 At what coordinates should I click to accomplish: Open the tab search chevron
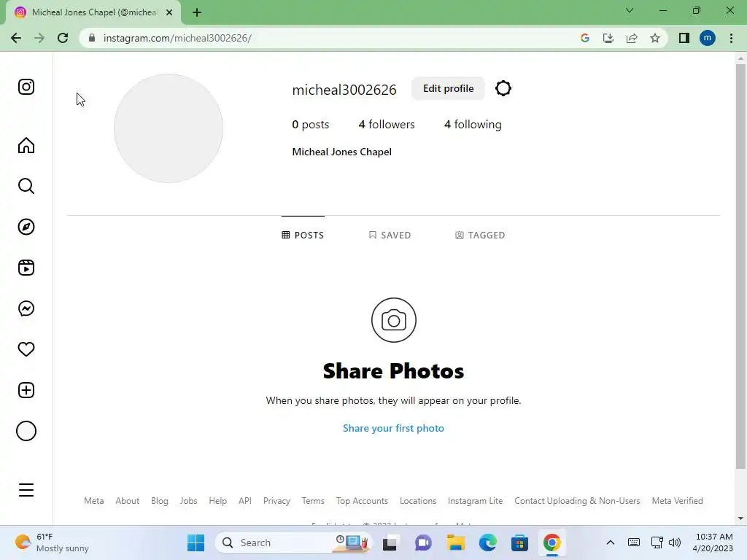tap(630, 10)
